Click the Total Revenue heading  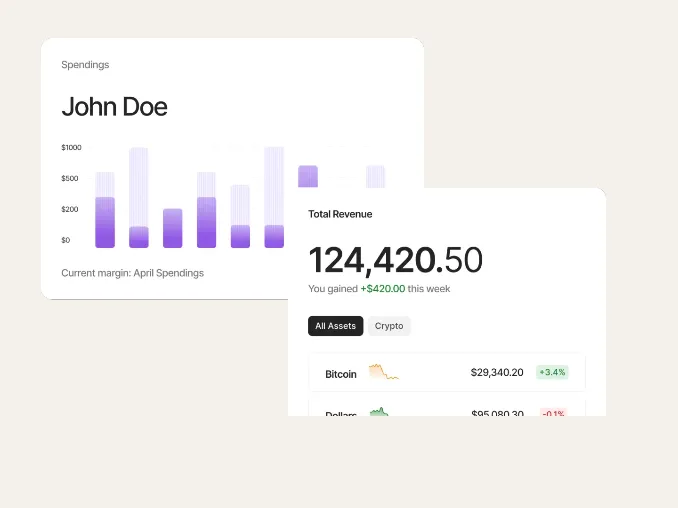tap(340, 214)
